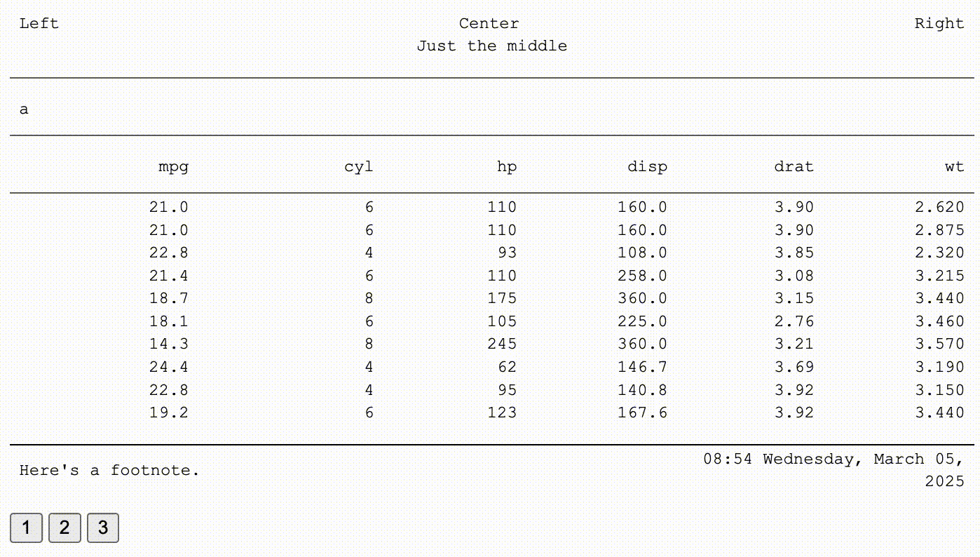This screenshot has width=980, height=557.
Task: Select the hp value 245
Action: (502, 344)
